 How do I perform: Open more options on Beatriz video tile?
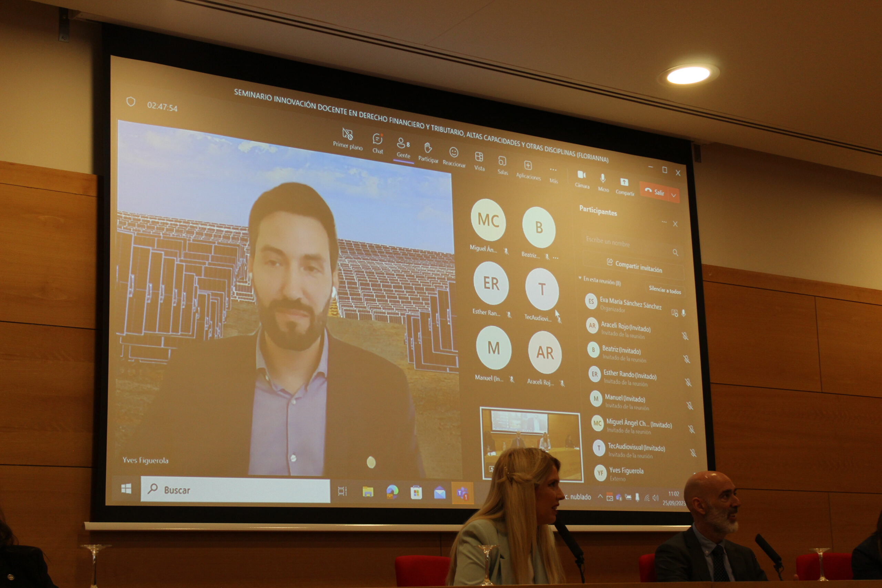(x=555, y=258)
